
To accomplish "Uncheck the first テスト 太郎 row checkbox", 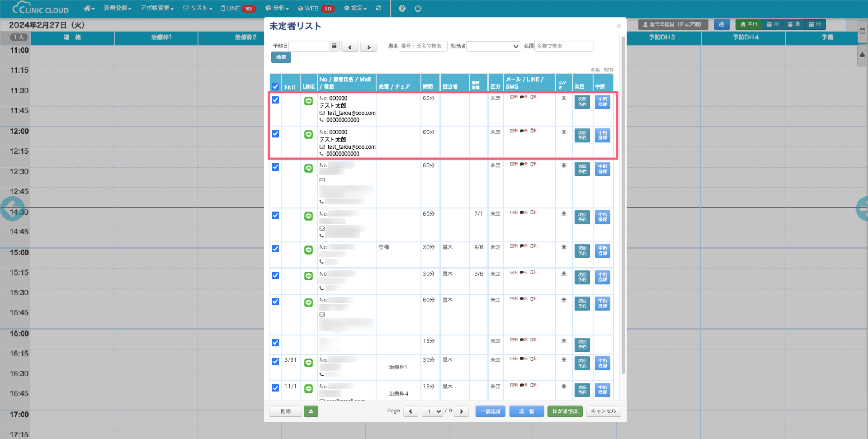I will click(x=275, y=100).
